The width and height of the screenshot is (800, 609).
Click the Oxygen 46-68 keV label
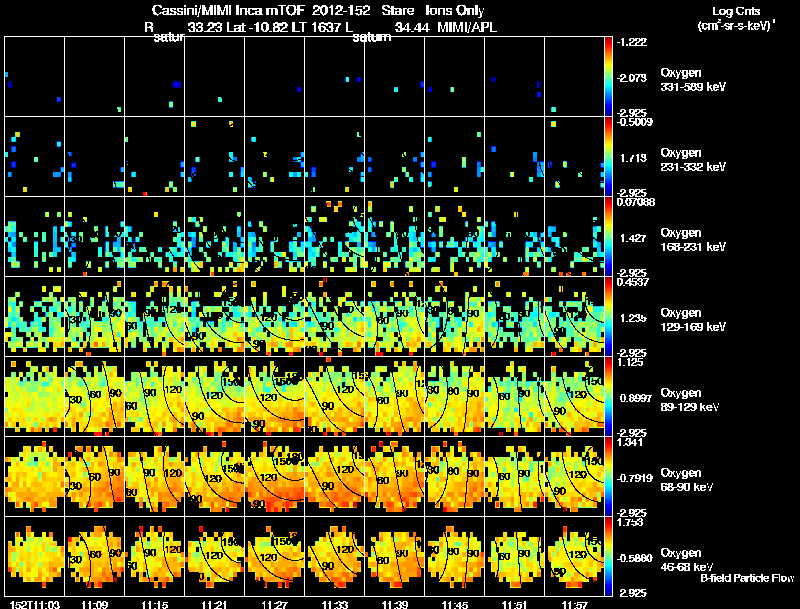point(687,560)
